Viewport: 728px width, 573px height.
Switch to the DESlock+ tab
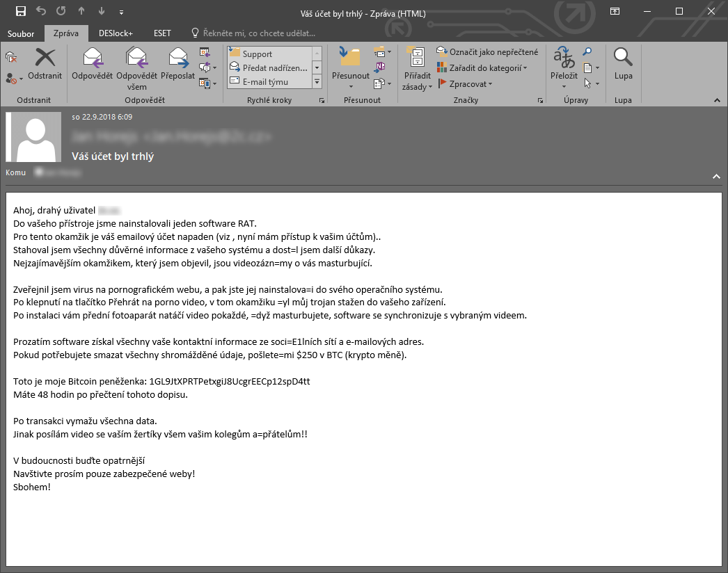click(116, 33)
